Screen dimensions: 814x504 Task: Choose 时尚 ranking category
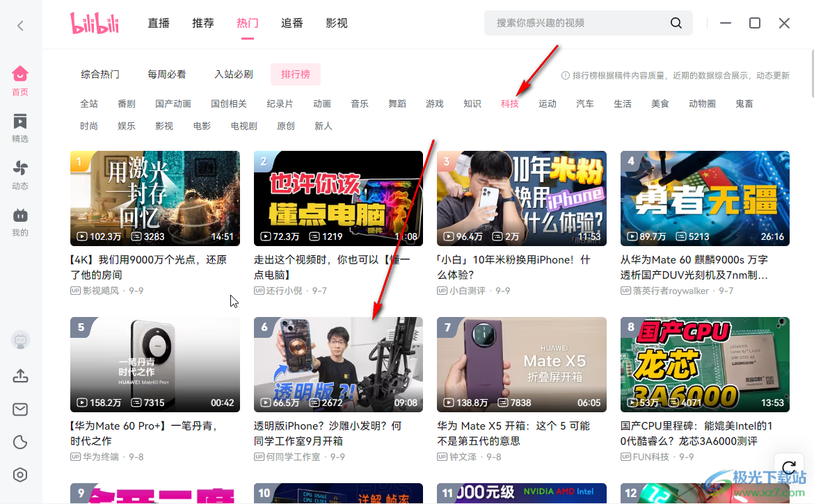[x=89, y=126]
